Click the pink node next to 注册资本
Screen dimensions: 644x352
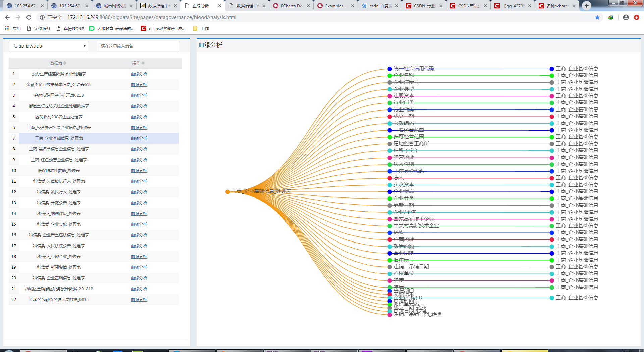tap(390, 96)
